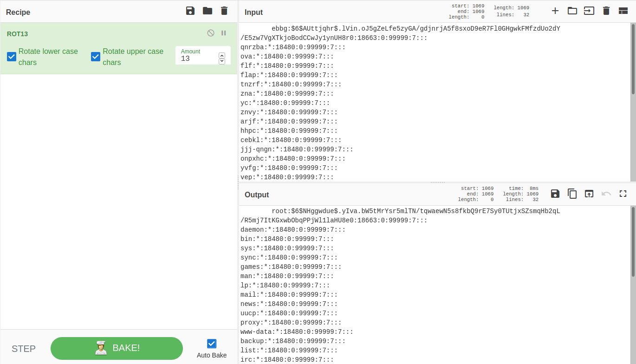Clear the recipe with trash icon

(x=224, y=11)
